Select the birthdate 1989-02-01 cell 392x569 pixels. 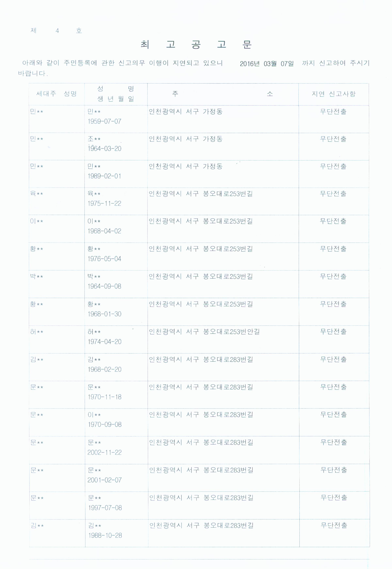point(104,176)
